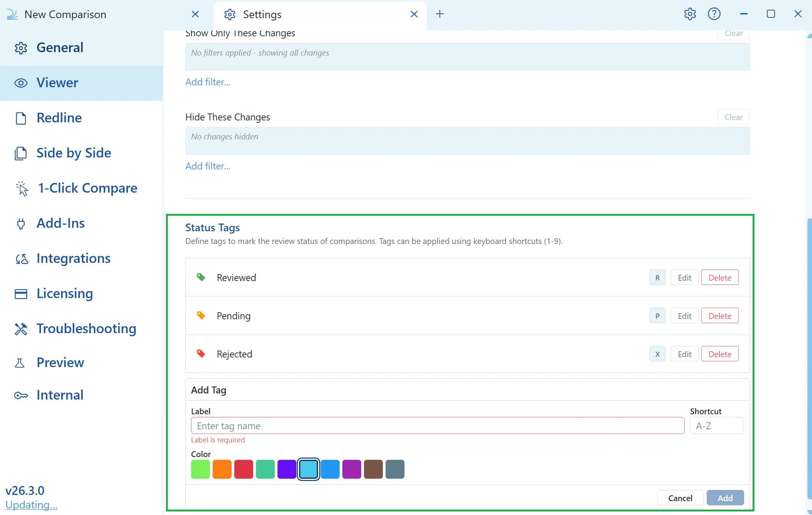812x515 pixels.
Task: Click the Updating link at bottom left
Action: [31, 505]
